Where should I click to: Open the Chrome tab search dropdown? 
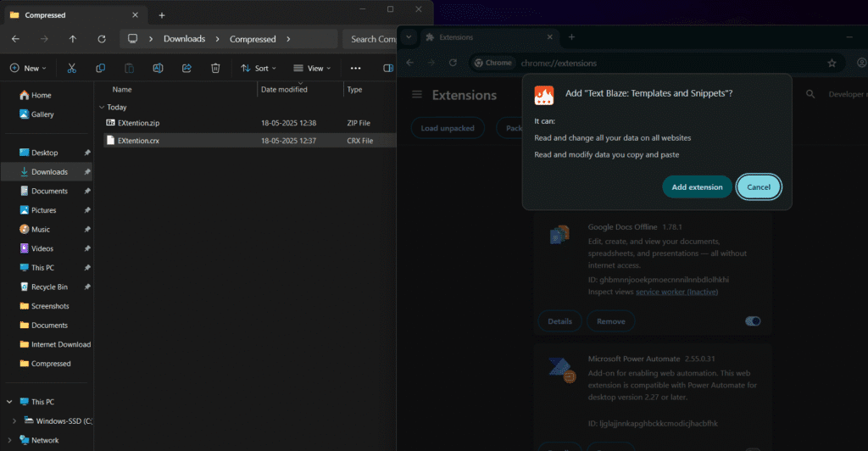(x=409, y=37)
